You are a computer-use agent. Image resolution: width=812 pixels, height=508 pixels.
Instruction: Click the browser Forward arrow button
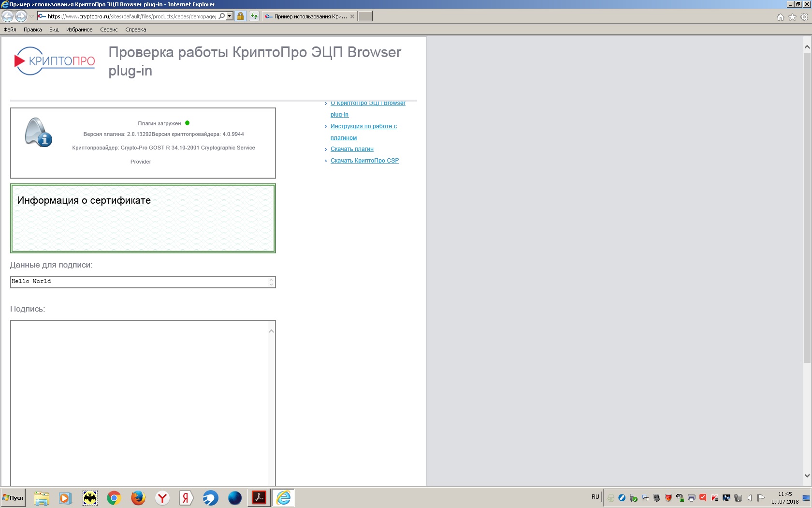click(x=21, y=16)
